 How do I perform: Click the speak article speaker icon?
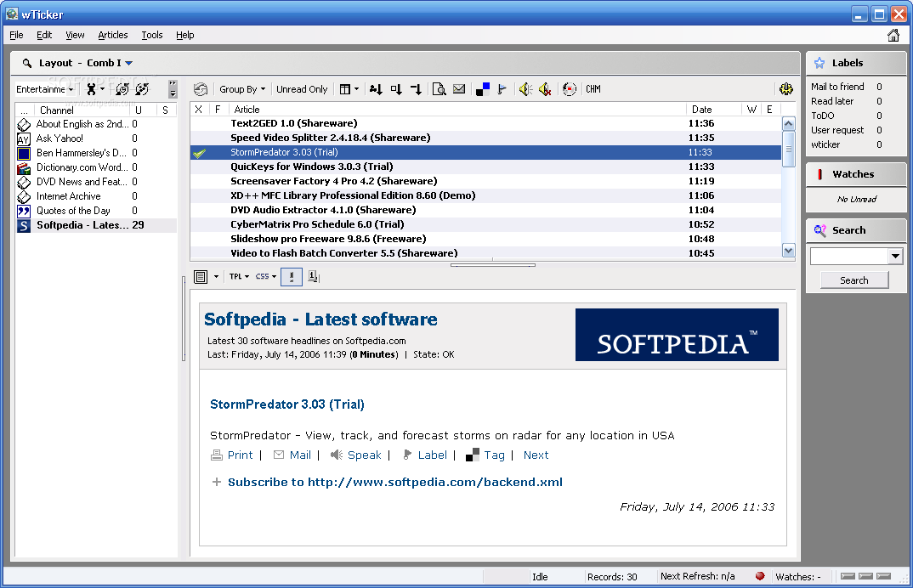point(526,89)
